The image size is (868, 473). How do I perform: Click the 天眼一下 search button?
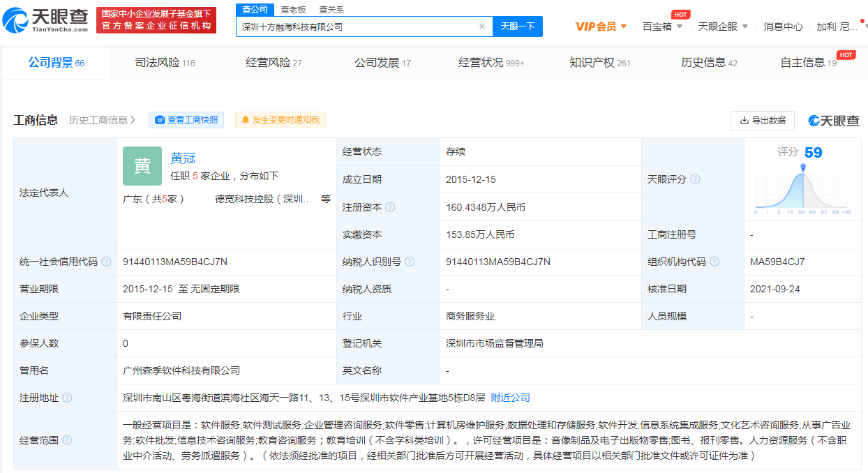518,27
